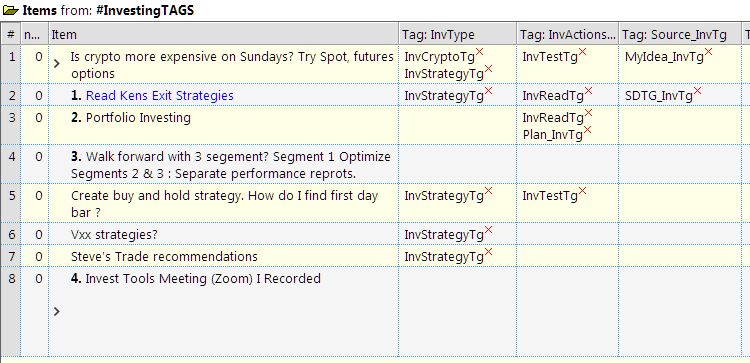750x363 pixels.
Task: Remove SDTG_InvTg tag via red X
Action: [x=697, y=90]
